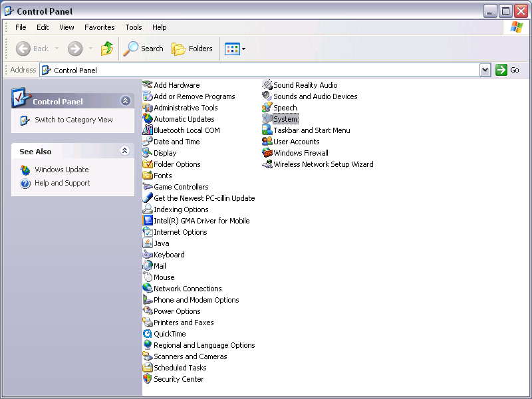
Task: Open the Tools menu
Action: tap(133, 27)
